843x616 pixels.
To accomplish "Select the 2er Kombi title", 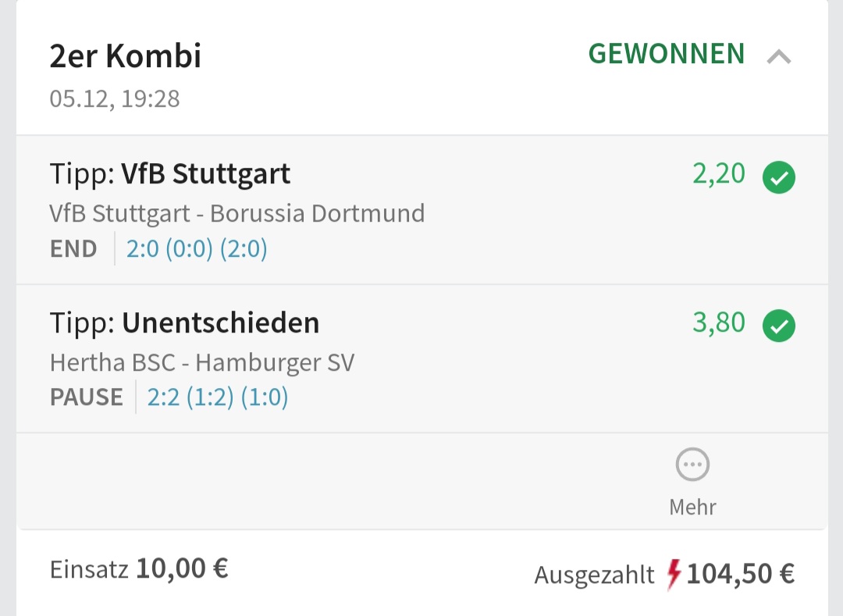I will click(126, 56).
